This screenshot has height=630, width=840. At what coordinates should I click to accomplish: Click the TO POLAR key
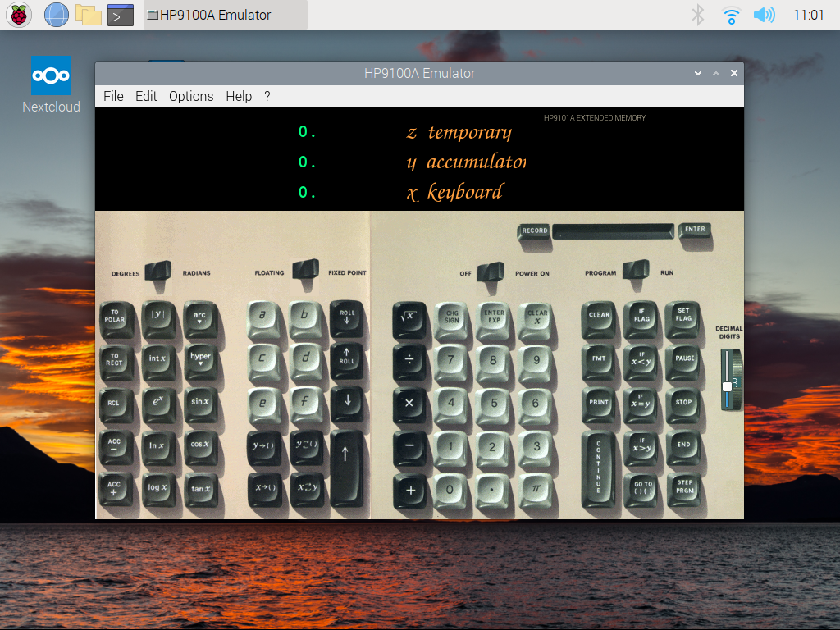pos(115,317)
